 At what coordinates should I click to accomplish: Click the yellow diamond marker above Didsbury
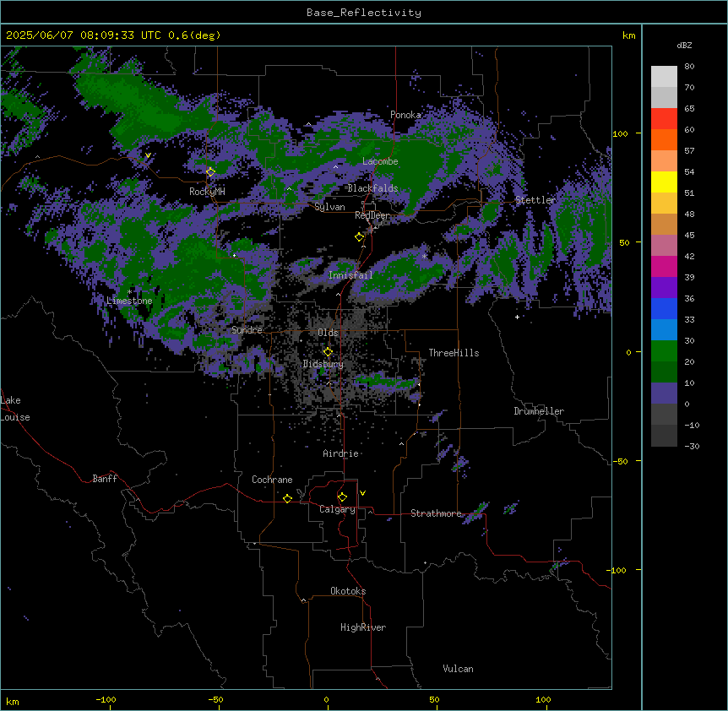pyautogui.click(x=328, y=352)
